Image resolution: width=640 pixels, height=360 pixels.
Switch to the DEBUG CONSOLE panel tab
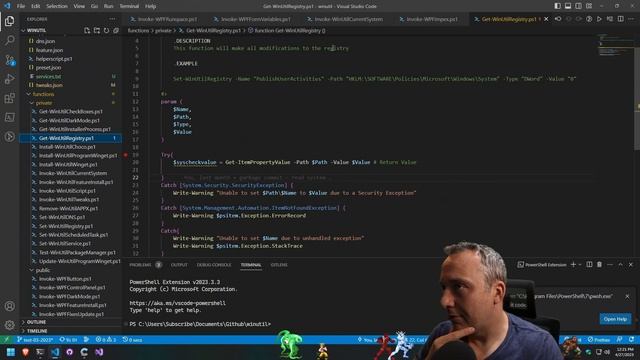pos(214,265)
